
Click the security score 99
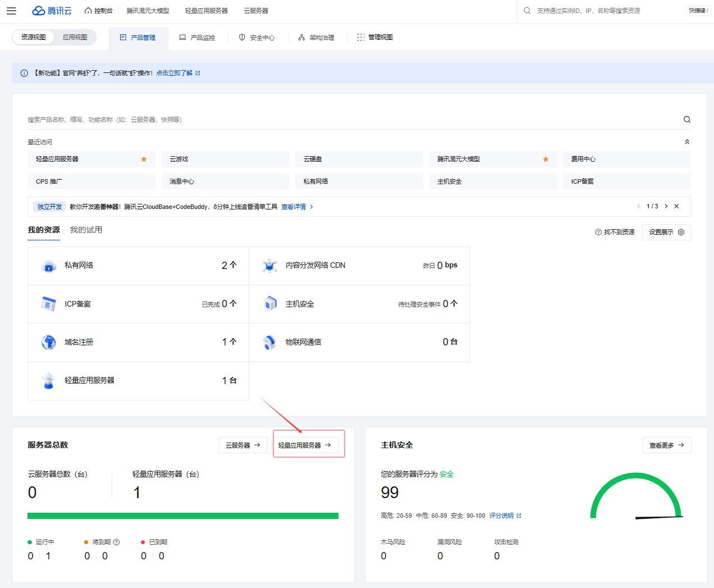390,493
